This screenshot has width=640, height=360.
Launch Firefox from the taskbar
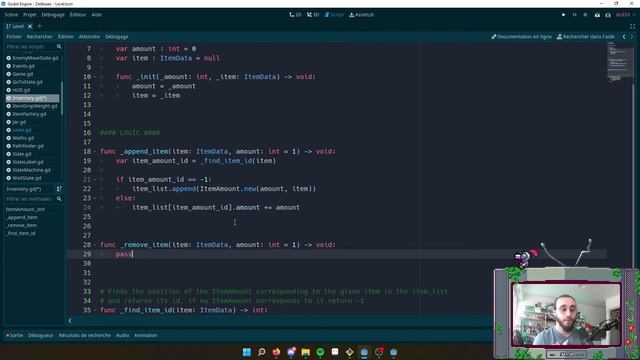coord(276,352)
